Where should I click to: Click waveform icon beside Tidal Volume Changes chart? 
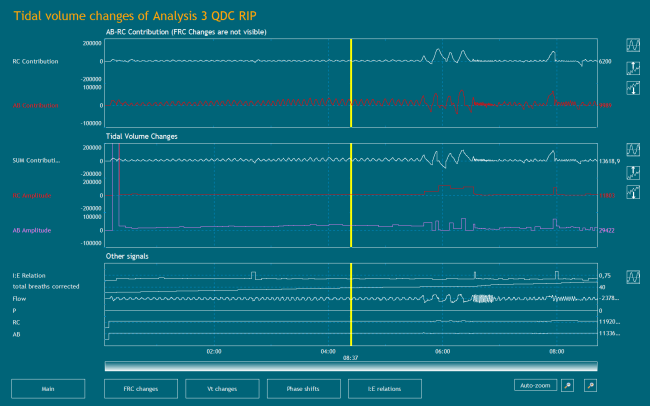633,148
